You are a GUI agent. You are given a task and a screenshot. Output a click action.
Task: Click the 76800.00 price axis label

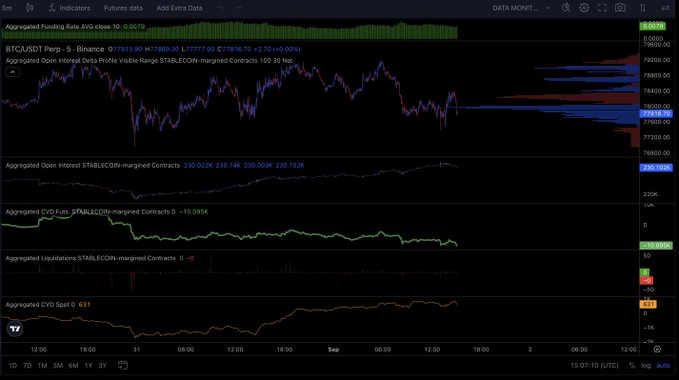click(x=656, y=153)
